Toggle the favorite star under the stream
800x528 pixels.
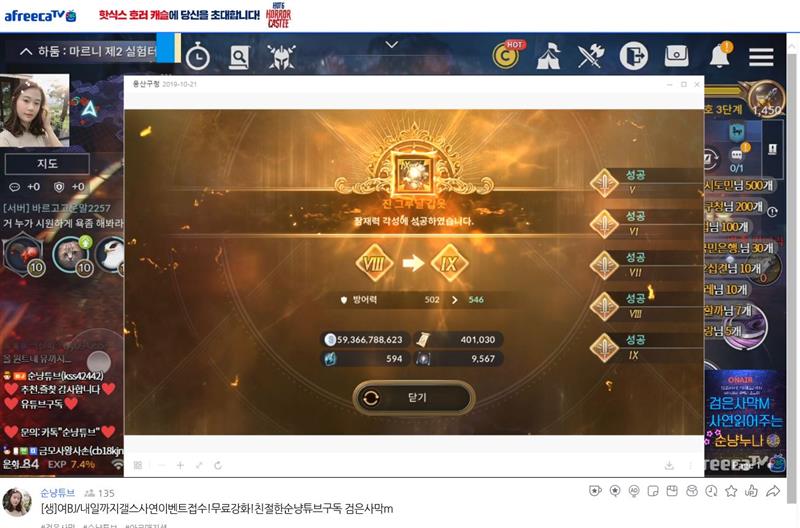[731, 491]
